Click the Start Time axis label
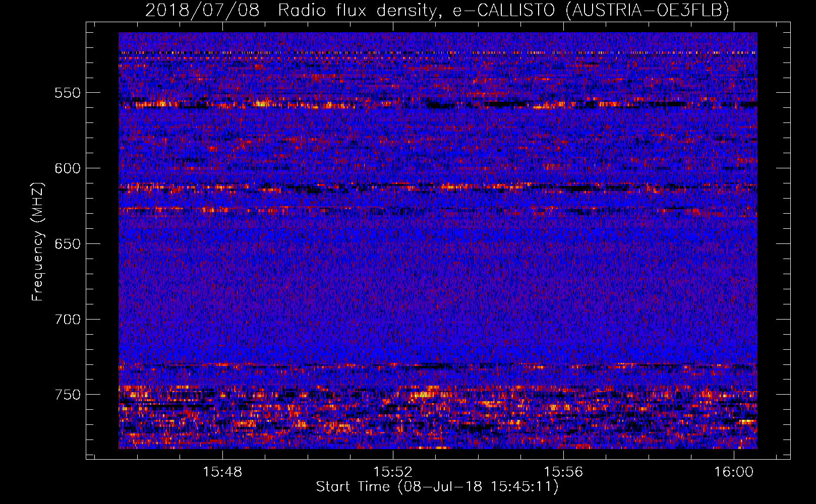Image resolution: width=816 pixels, height=504 pixels. (437, 487)
